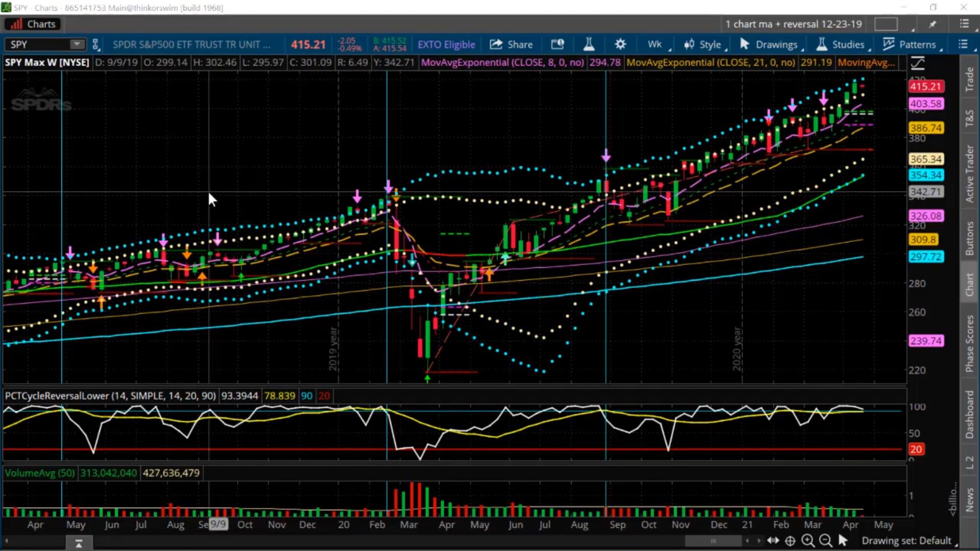
Task: Open chart settings gear icon
Action: (620, 44)
